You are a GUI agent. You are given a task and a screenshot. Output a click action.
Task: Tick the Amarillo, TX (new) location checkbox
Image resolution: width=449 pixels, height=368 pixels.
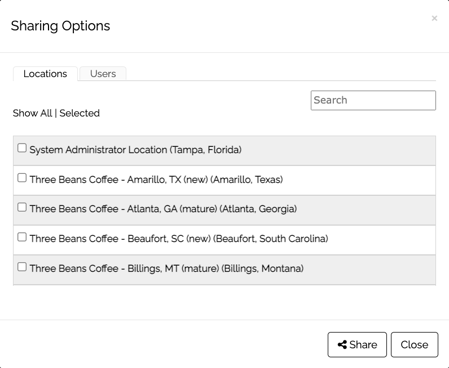[x=22, y=178]
